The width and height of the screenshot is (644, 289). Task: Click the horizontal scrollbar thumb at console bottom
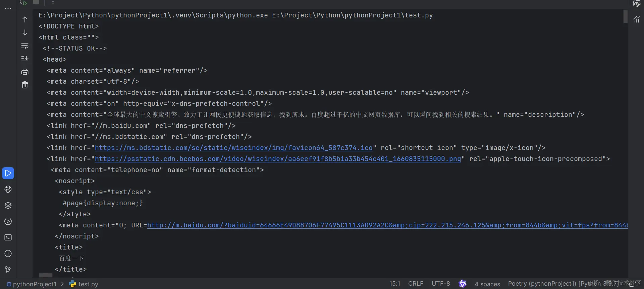[x=46, y=275]
